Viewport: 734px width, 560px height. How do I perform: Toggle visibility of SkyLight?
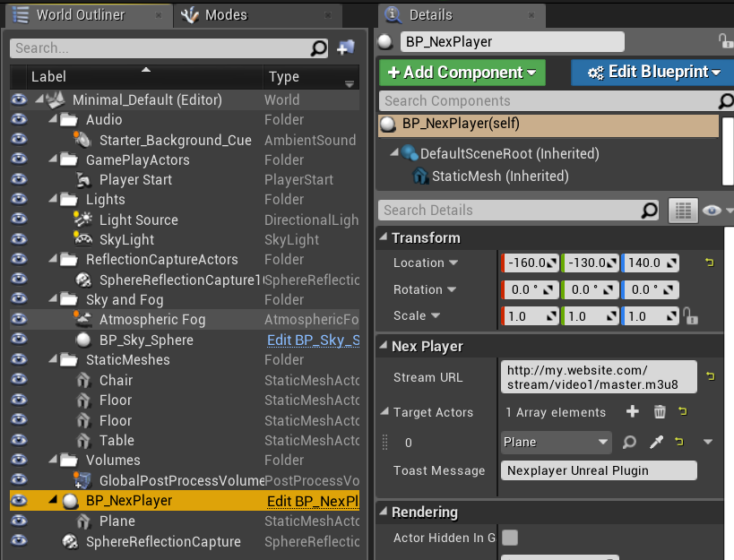(x=19, y=239)
